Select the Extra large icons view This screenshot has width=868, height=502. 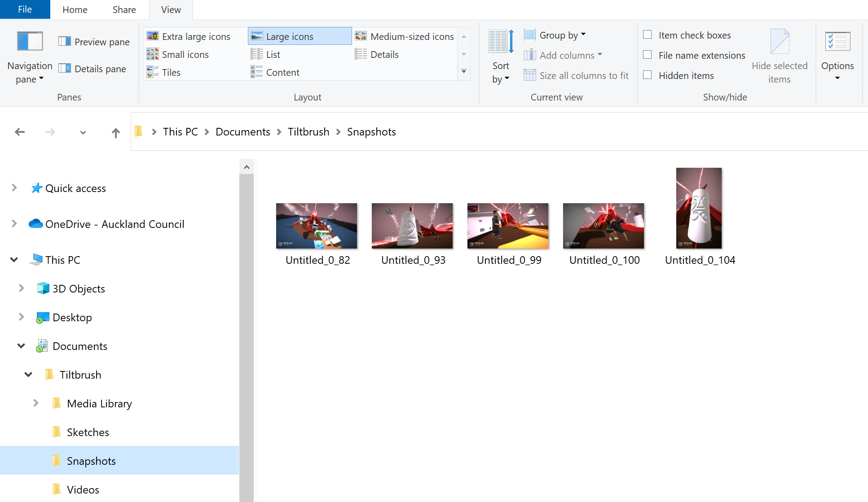(195, 36)
